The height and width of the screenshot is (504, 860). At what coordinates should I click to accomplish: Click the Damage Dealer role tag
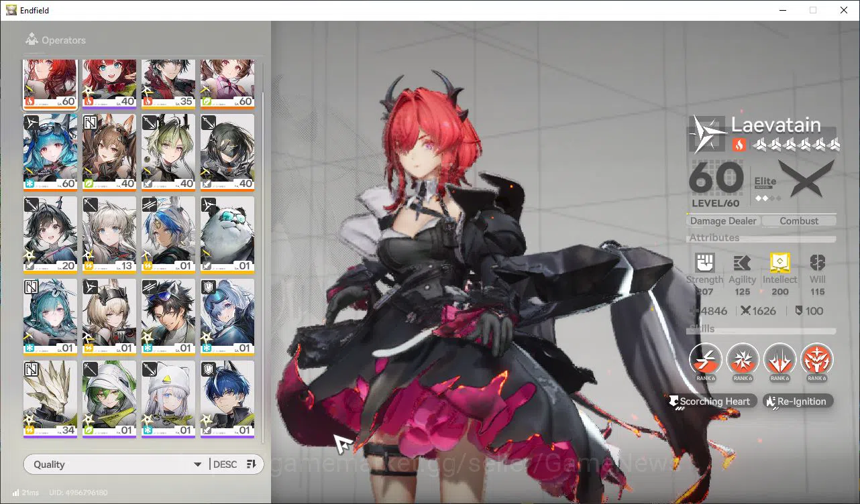tap(724, 221)
